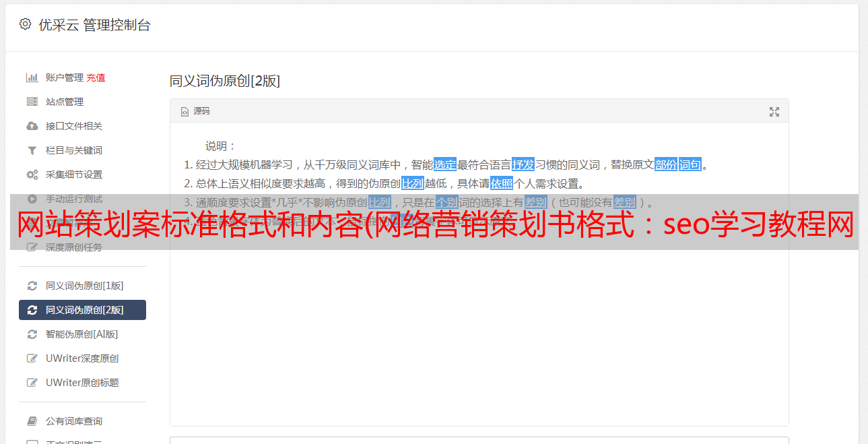Open UWriter原创标题 in the sidebar

82,383
